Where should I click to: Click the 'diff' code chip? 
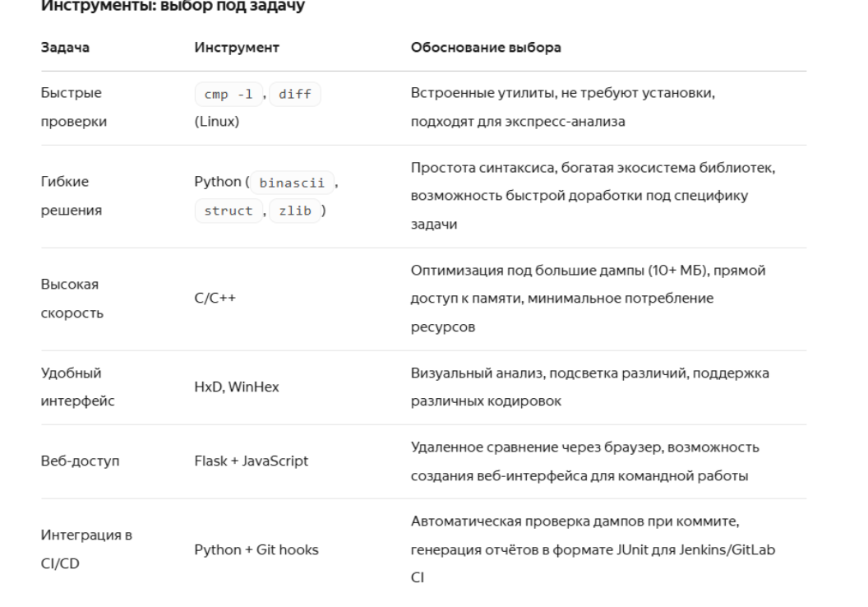point(294,94)
